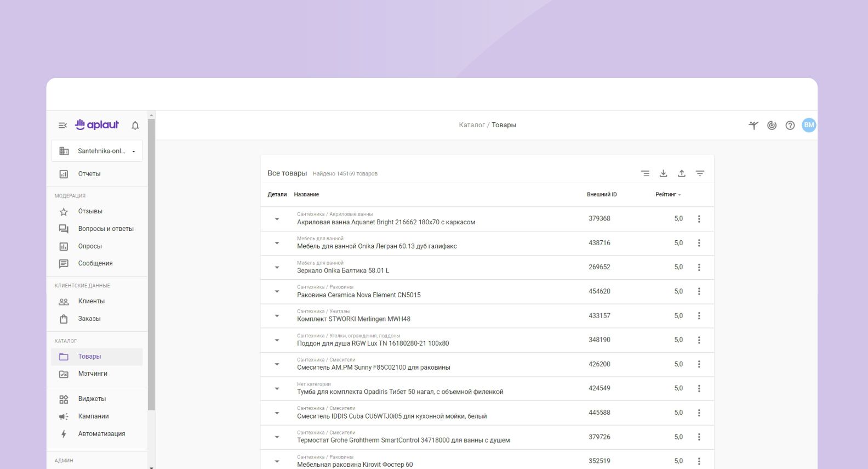Click the download icon above table
This screenshot has height=469, width=868.
(x=663, y=173)
